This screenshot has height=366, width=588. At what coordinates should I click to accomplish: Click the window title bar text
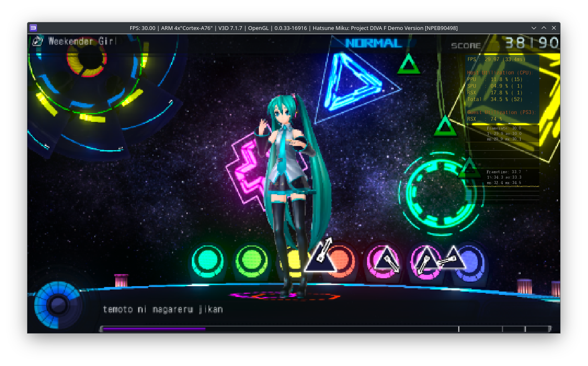[x=293, y=28]
